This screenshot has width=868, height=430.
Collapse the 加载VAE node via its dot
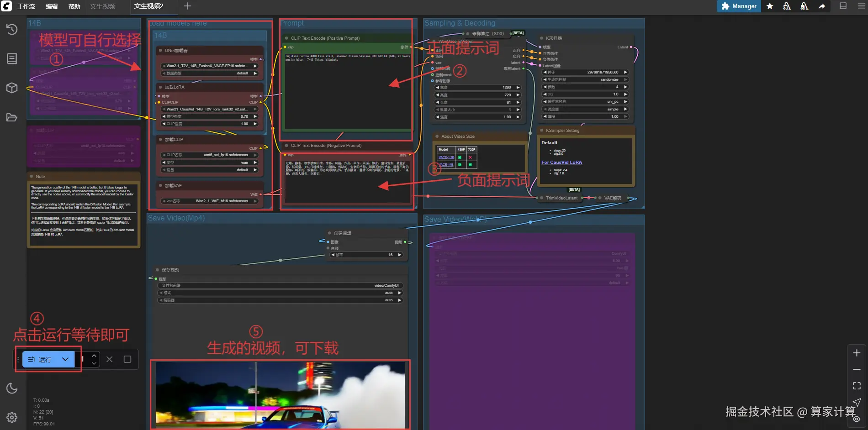(160, 185)
